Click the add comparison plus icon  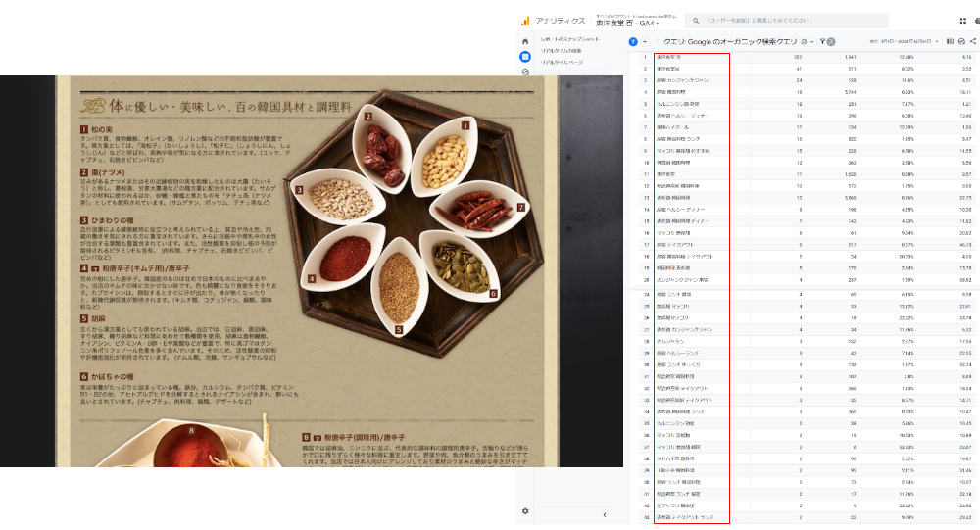click(x=646, y=42)
